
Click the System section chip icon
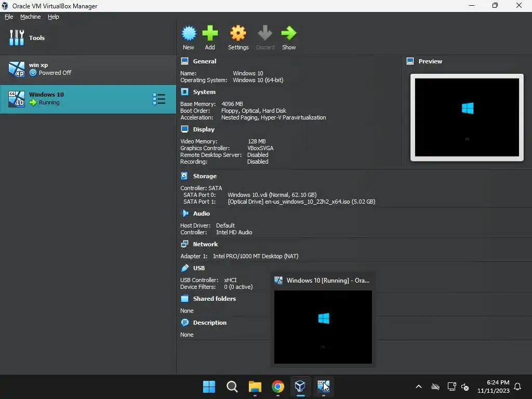point(184,92)
